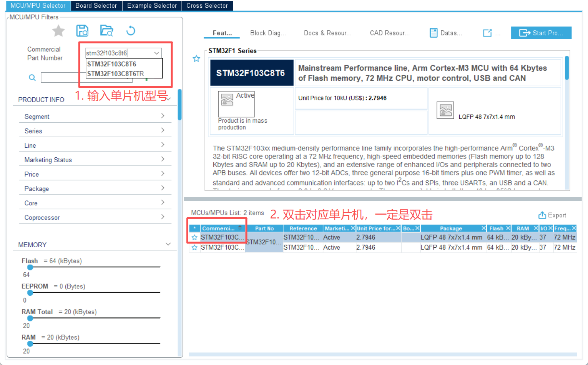The height and width of the screenshot is (365, 588).
Task: Click the Export list icon
Action: click(x=542, y=215)
